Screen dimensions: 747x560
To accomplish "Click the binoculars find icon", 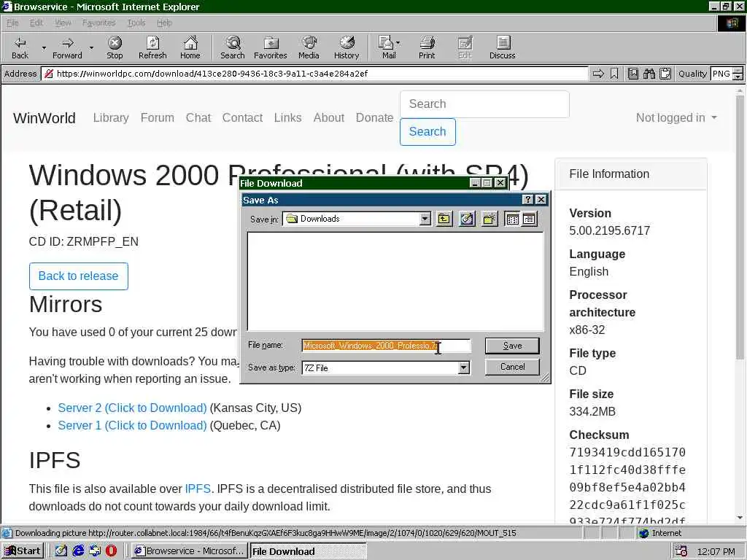I will 649,74.
